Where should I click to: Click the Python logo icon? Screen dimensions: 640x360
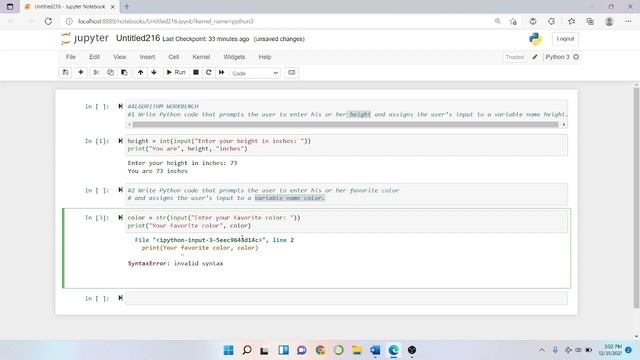pyautogui.click(x=535, y=39)
